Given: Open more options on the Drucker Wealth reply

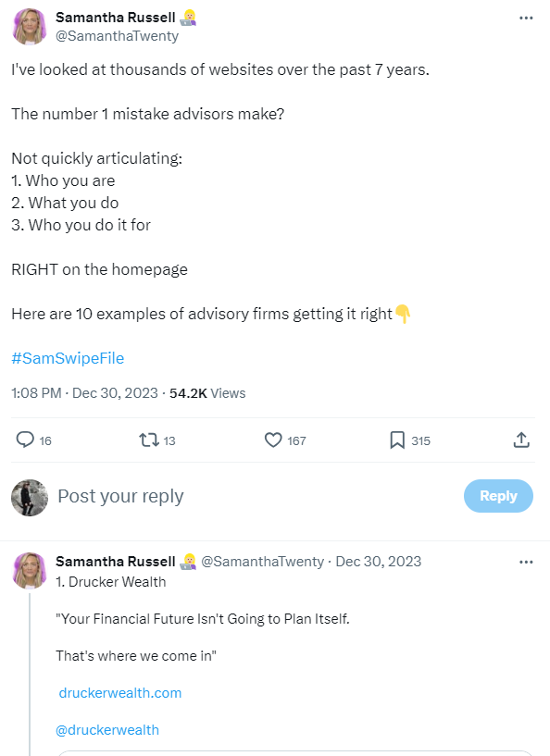Looking at the screenshot, I should pyautogui.click(x=526, y=562).
